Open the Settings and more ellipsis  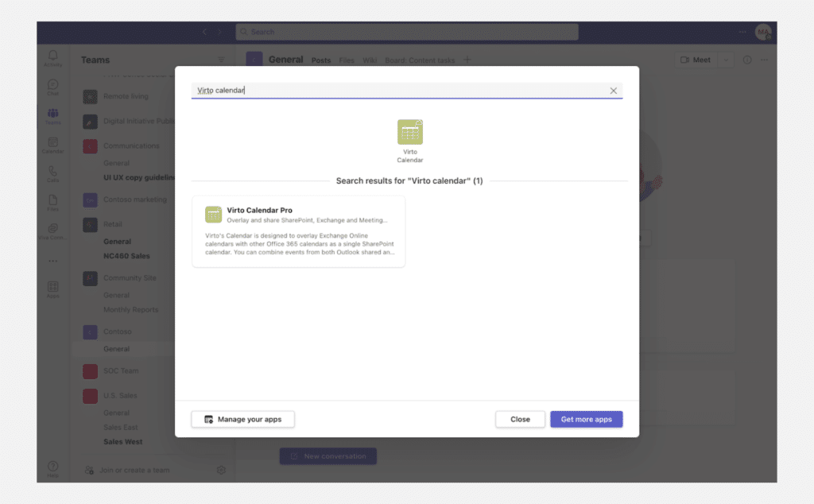pos(742,32)
